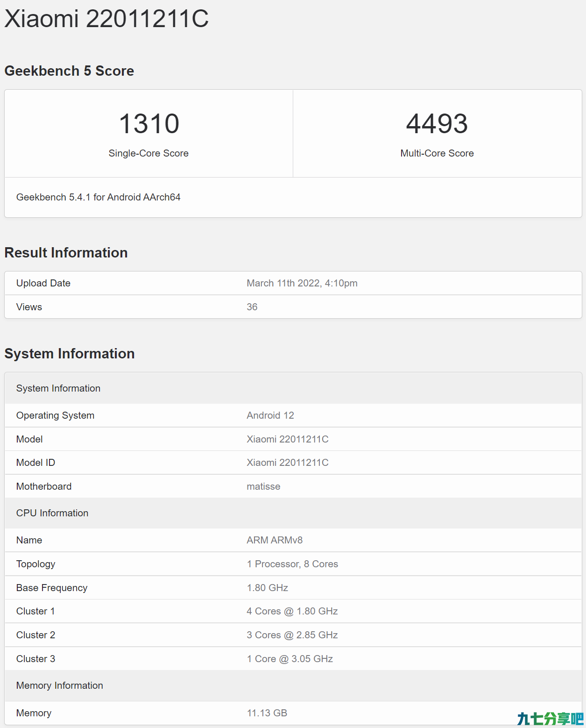Select the views count 36
586x728 pixels.
[x=252, y=307]
